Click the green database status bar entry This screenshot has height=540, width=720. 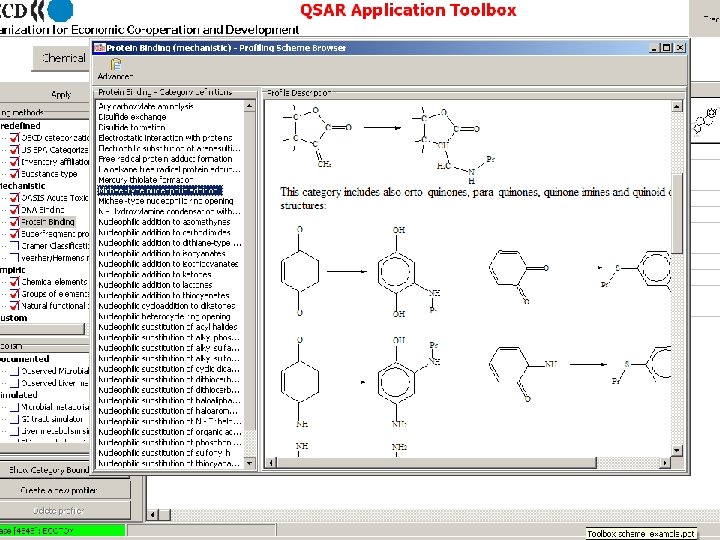point(62,531)
